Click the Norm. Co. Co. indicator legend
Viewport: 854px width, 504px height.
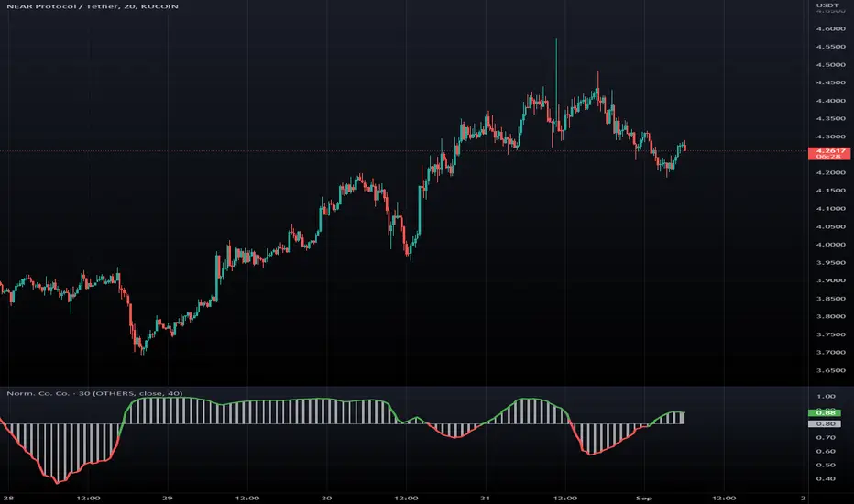click(x=94, y=394)
